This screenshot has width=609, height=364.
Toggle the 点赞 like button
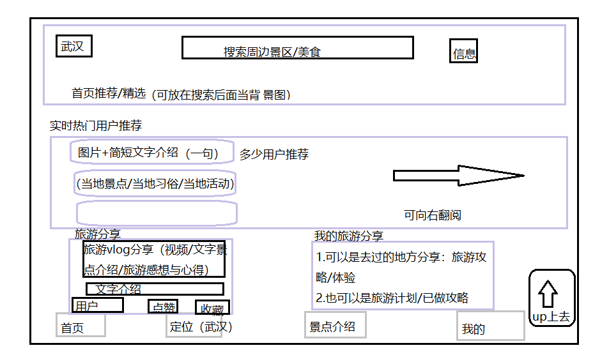tap(163, 307)
